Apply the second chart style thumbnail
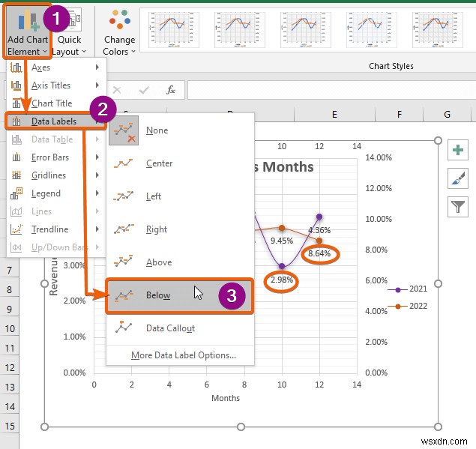 coord(240,30)
